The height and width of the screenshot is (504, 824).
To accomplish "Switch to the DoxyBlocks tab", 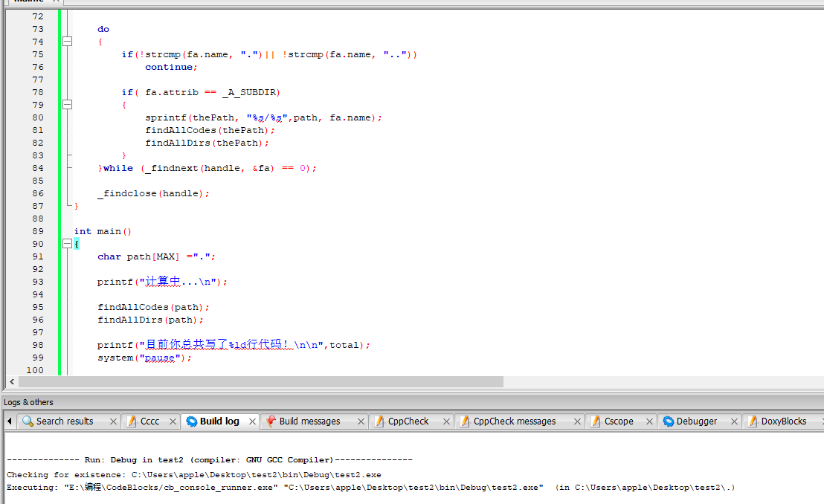I will coord(784,421).
